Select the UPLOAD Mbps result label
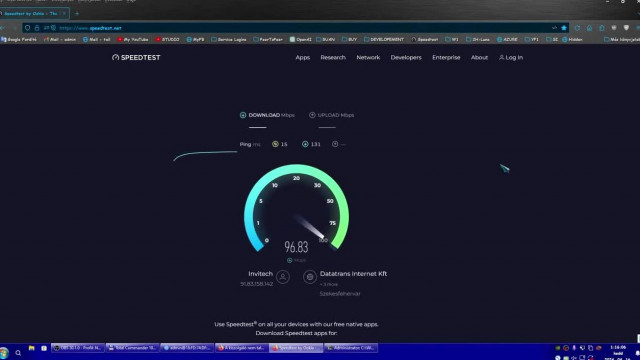The width and height of the screenshot is (640, 360). tap(336, 115)
